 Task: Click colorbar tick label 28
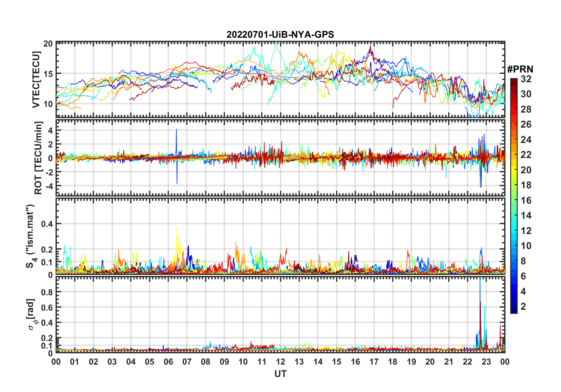526,109
